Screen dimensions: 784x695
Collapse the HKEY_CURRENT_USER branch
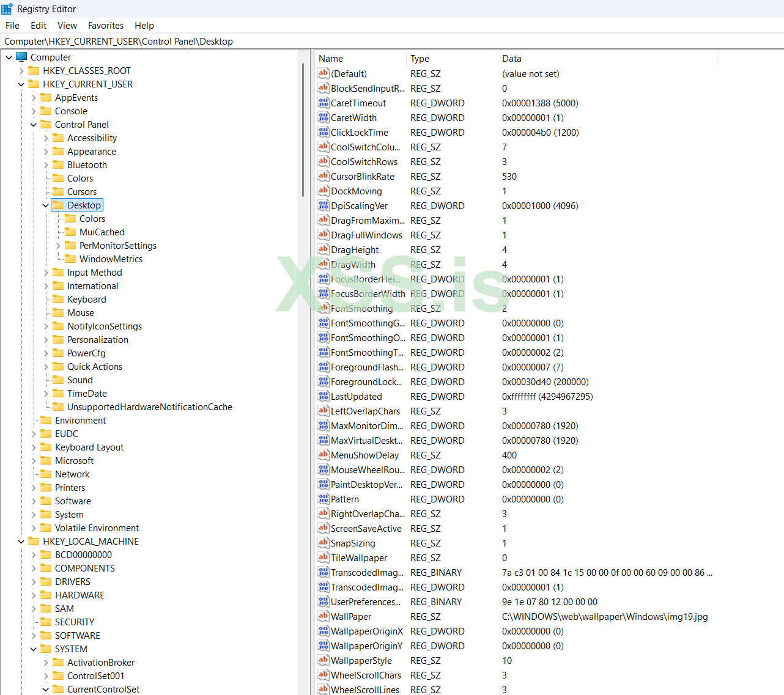(21, 84)
